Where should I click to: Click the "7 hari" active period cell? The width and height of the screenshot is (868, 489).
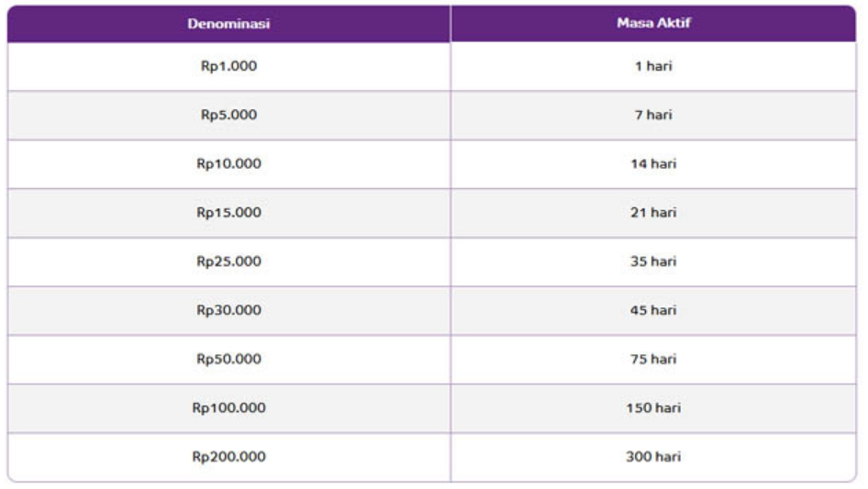(653, 116)
